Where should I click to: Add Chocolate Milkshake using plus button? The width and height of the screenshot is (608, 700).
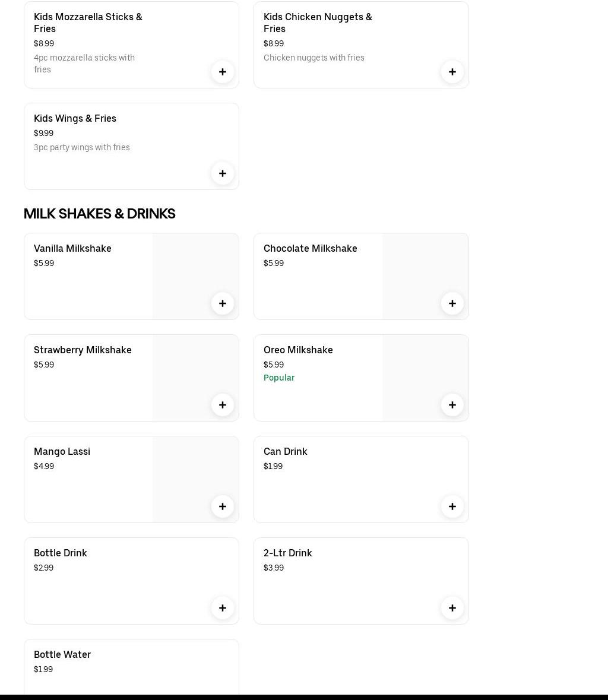(452, 303)
